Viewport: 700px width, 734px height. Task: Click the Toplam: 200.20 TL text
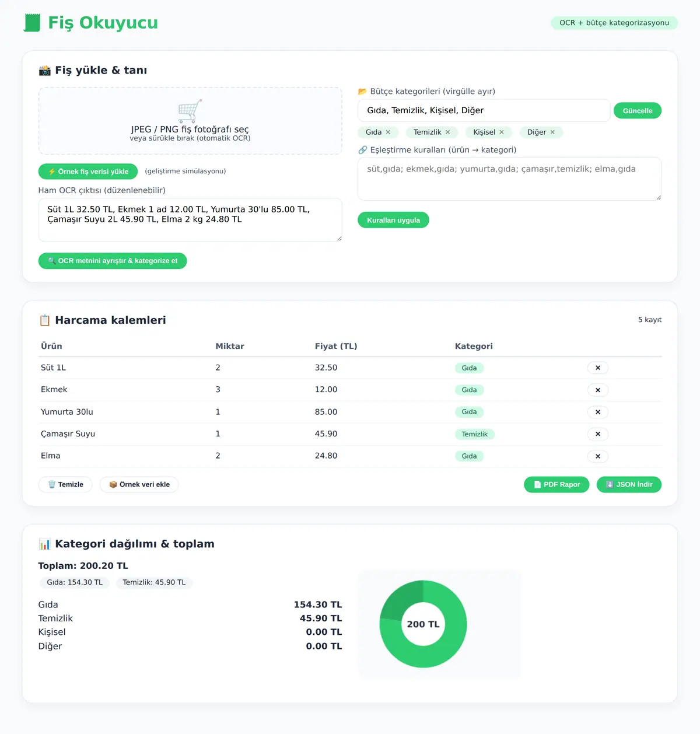coord(83,566)
